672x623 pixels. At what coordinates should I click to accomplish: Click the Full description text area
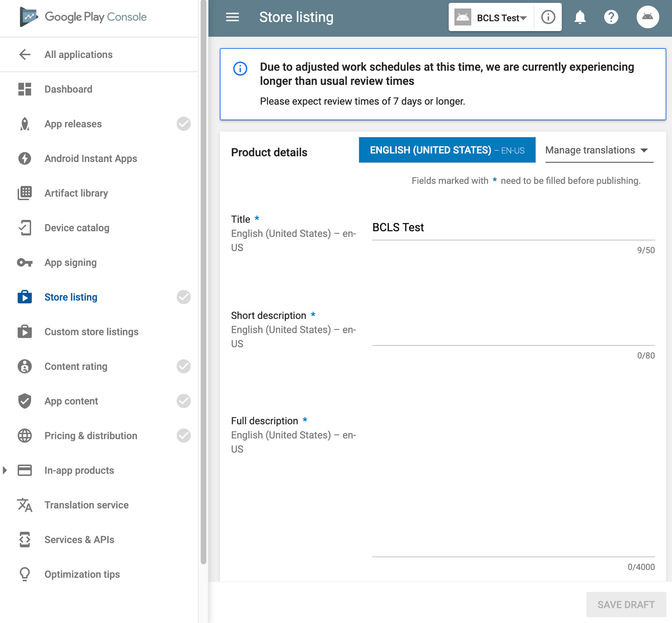pyautogui.click(x=513, y=487)
